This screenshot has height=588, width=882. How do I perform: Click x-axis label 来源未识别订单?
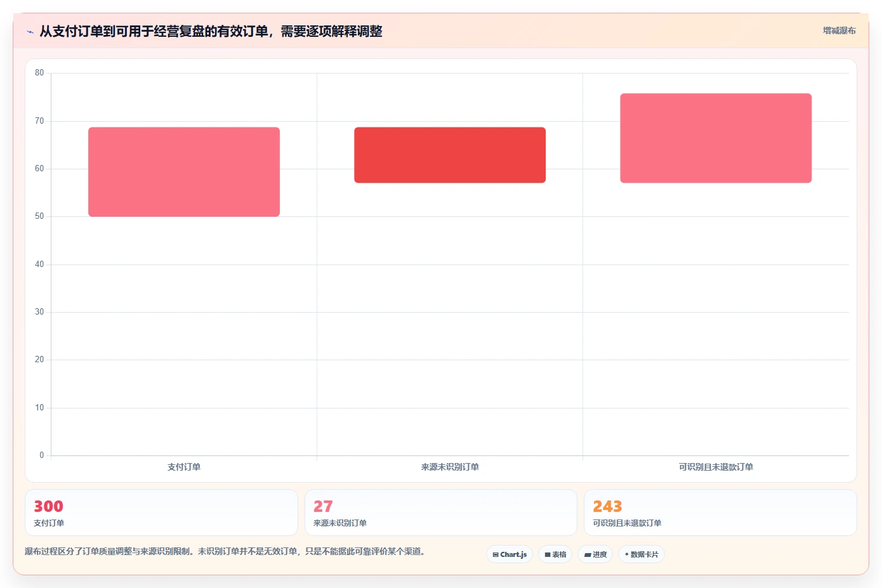click(450, 467)
